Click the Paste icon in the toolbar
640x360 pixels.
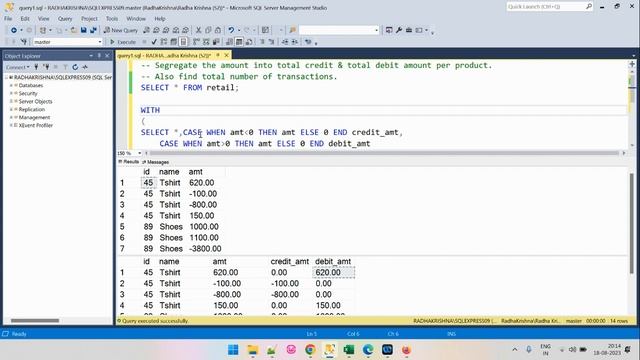tap(218, 30)
